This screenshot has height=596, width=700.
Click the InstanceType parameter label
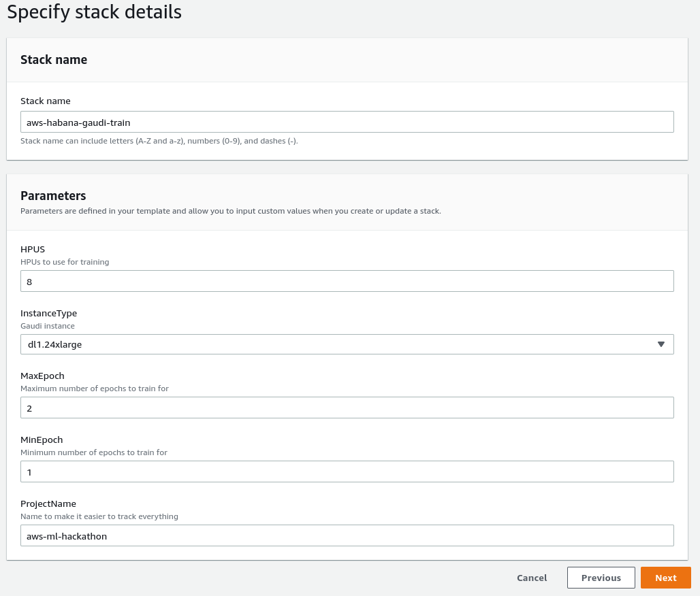point(48,313)
